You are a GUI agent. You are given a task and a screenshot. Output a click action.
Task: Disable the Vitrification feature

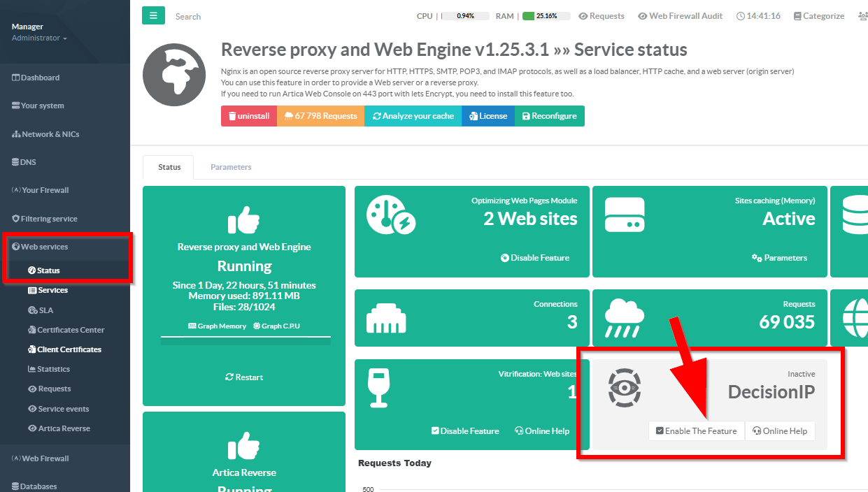point(465,431)
